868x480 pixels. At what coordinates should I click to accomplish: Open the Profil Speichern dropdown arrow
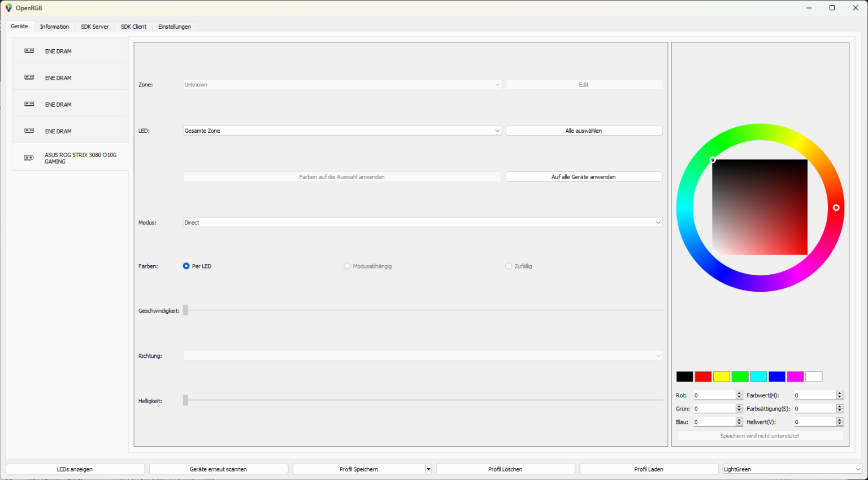click(x=428, y=469)
